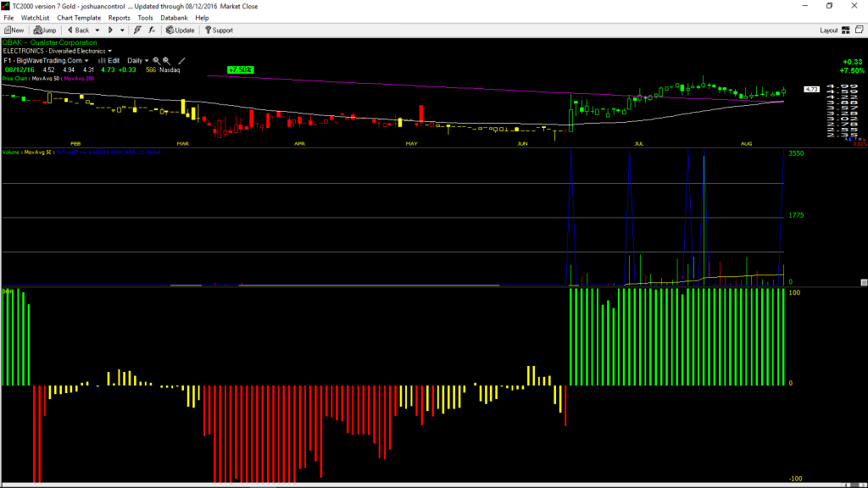Image resolution: width=868 pixels, height=488 pixels.
Task: Expand the Back history dropdown arrow
Action: coord(97,30)
